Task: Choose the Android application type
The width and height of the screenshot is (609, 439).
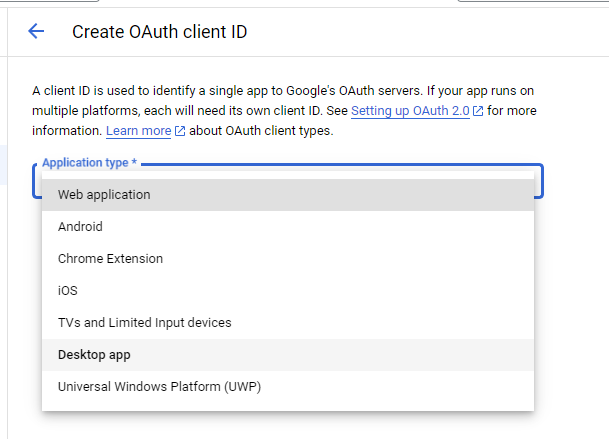Action: (x=288, y=226)
